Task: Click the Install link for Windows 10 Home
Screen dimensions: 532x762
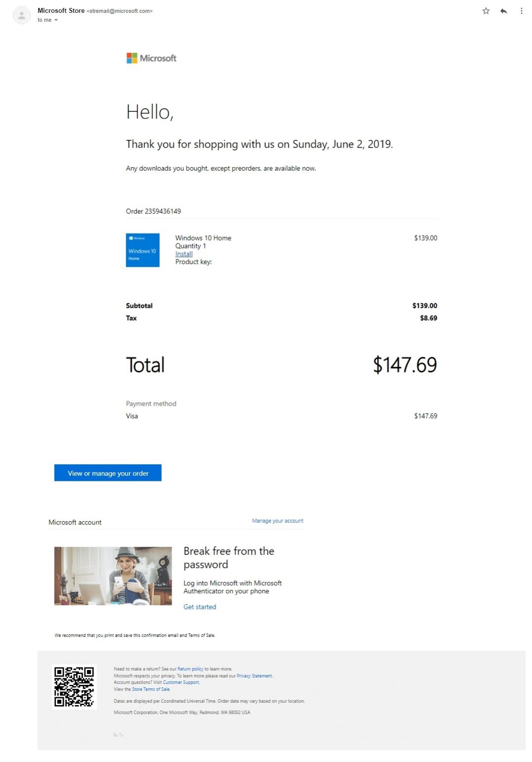Action: 183,253
